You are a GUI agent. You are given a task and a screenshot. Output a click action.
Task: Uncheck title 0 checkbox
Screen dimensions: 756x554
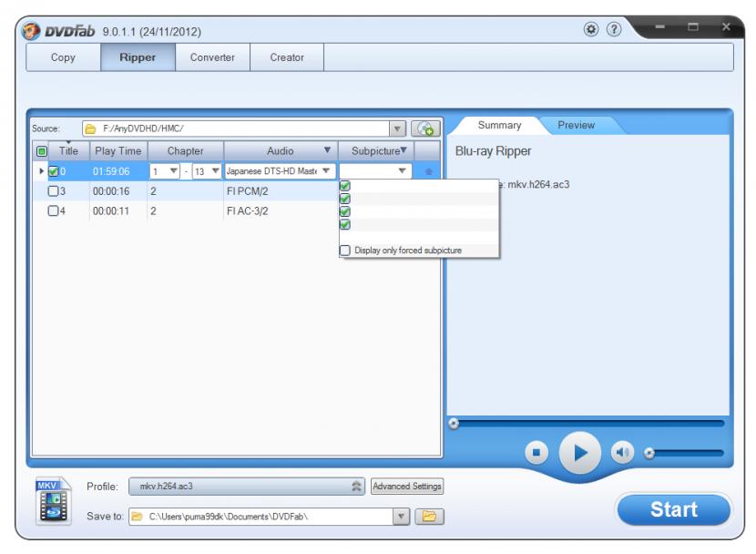tap(53, 171)
